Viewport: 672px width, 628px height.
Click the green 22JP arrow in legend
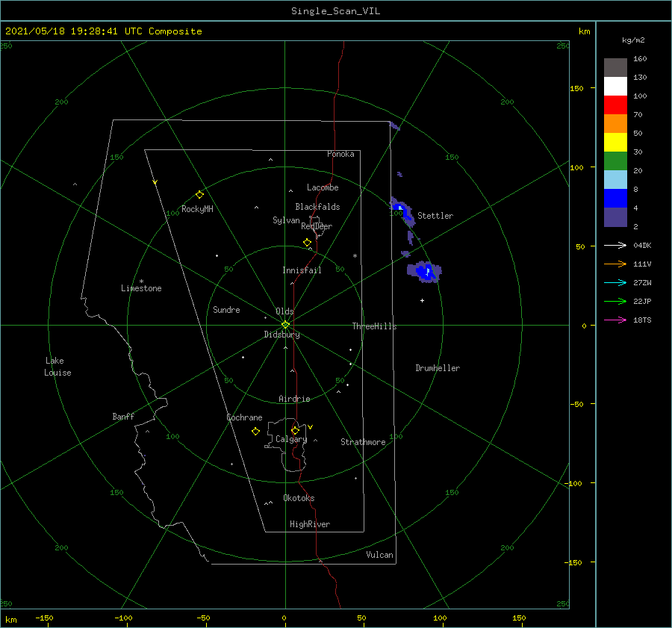coord(615,302)
